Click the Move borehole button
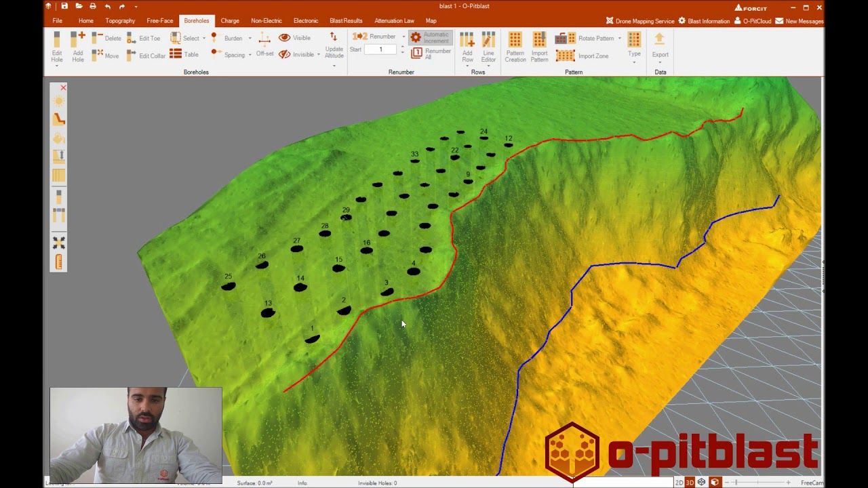 [105, 56]
